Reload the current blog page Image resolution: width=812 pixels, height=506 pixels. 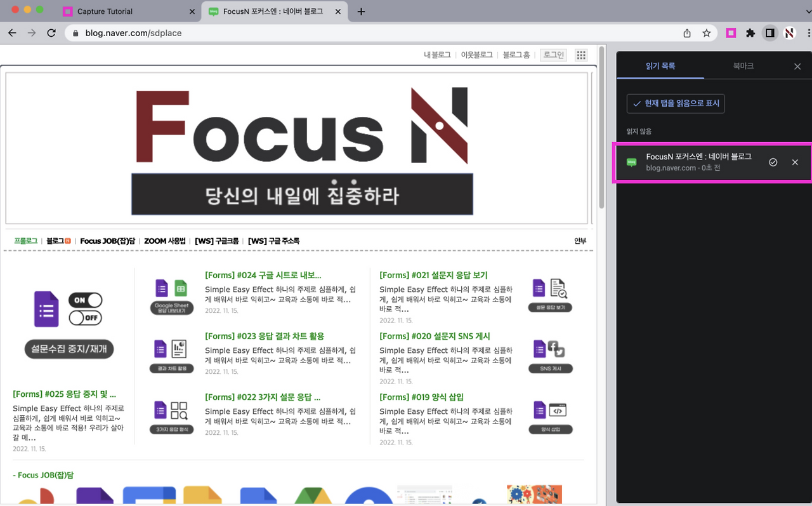[51, 33]
